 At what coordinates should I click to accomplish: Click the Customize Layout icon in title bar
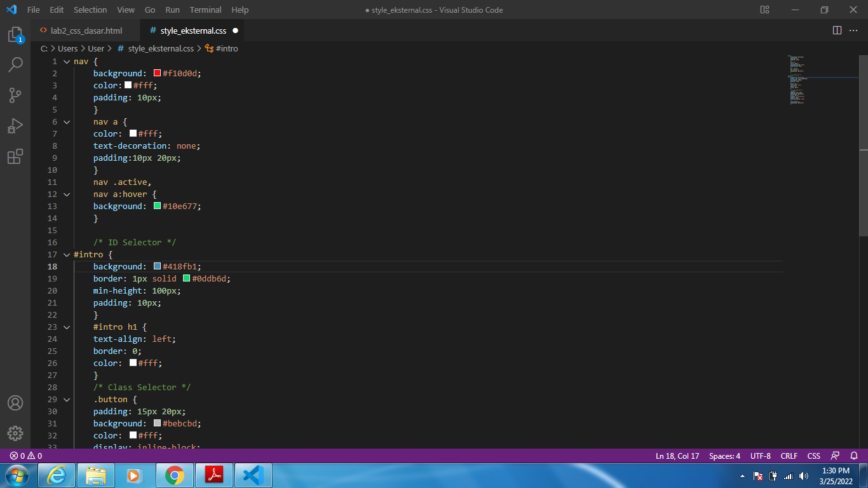click(x=764, y=10)
